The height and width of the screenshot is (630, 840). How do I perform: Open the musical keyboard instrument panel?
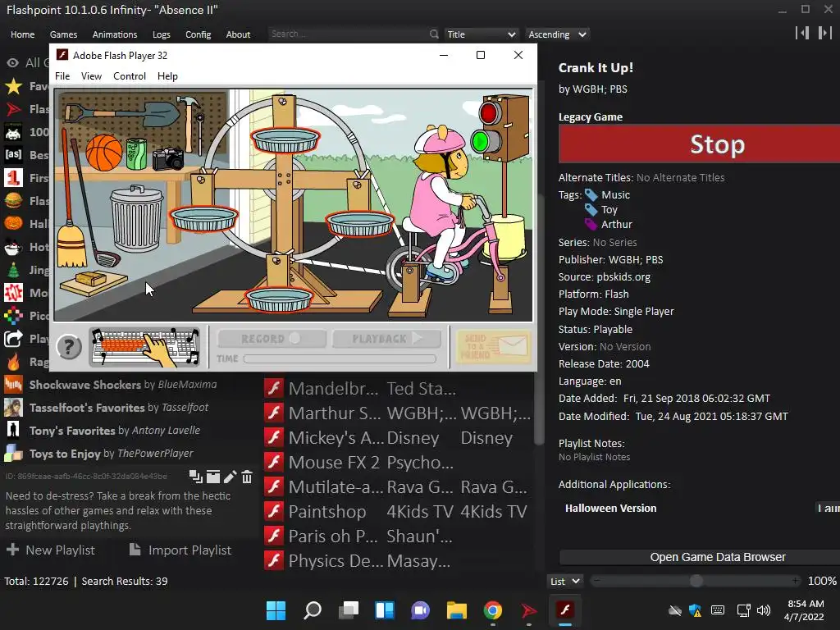point(144,347)
